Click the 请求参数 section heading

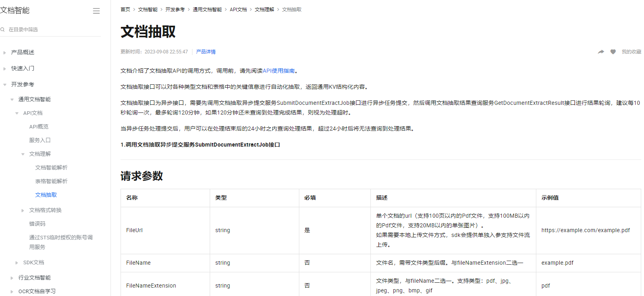(x=142, y=176)
